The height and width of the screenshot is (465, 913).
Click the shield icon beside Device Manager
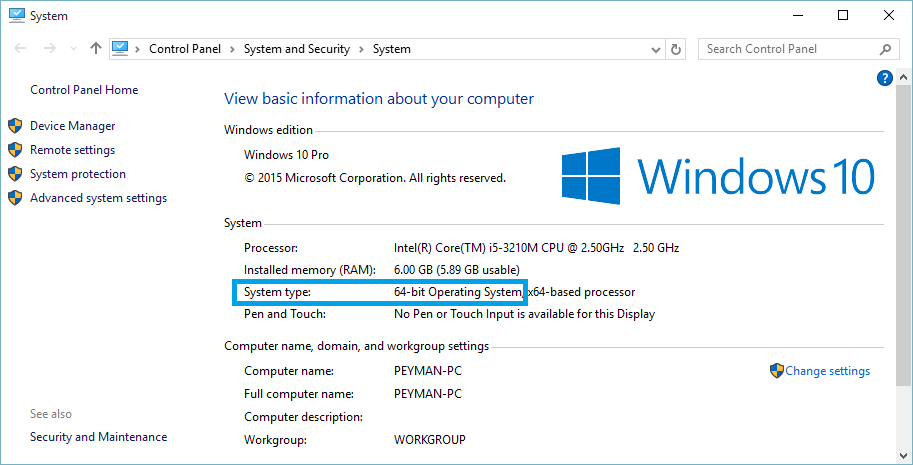coord(15,126)
